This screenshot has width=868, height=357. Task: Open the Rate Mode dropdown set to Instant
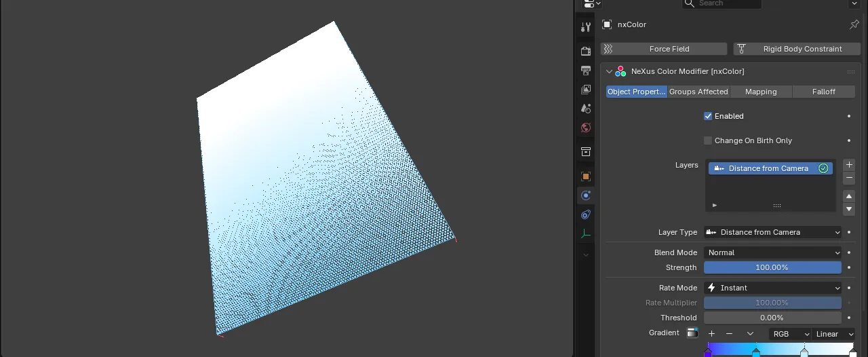(772, 288)
